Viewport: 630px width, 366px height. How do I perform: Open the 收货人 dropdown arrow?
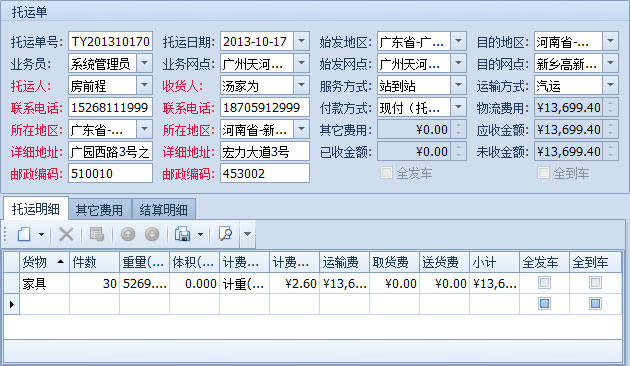301,85
